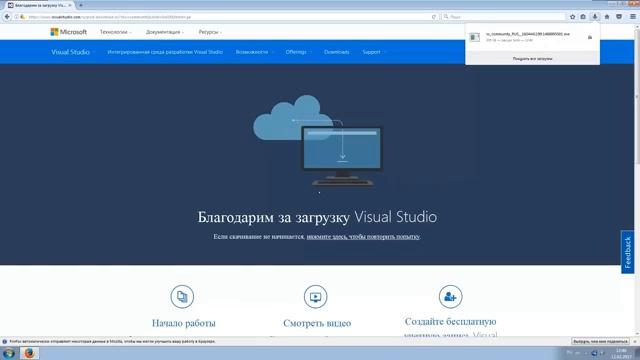Click the Начало работы circle icon

(x=182, y=297)
